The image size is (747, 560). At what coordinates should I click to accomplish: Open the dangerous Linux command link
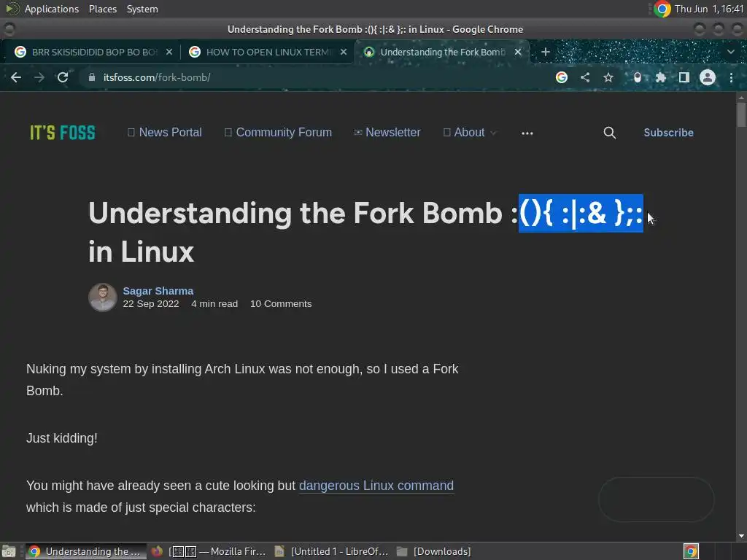(376, 486)
